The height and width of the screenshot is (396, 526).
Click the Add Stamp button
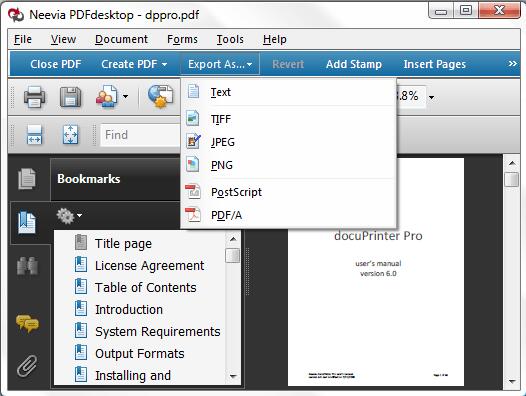pyautogui.click(x=354, y=64)
